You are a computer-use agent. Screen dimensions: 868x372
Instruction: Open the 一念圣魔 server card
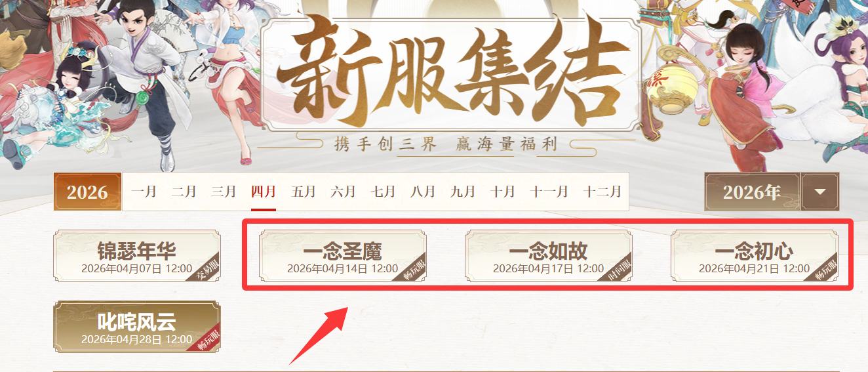pos(342,256)
